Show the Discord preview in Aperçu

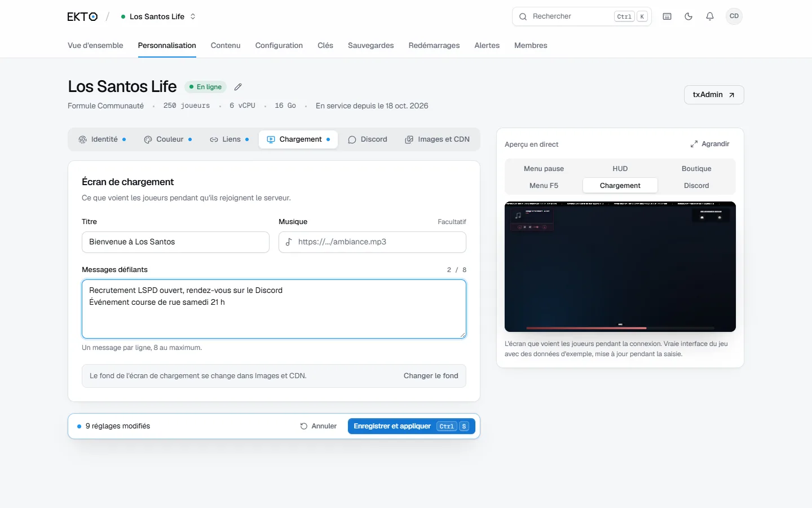click(696, 186)
